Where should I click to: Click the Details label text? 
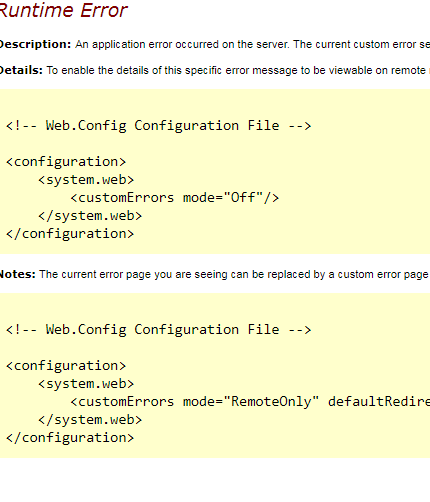(x=21, y=70)
